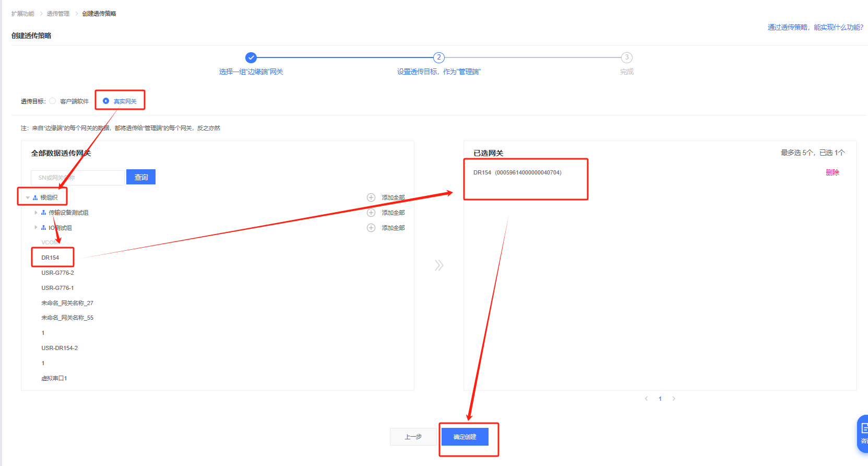Click the 确定创建 button
This screenshot has width=868, height=466.
465,437
